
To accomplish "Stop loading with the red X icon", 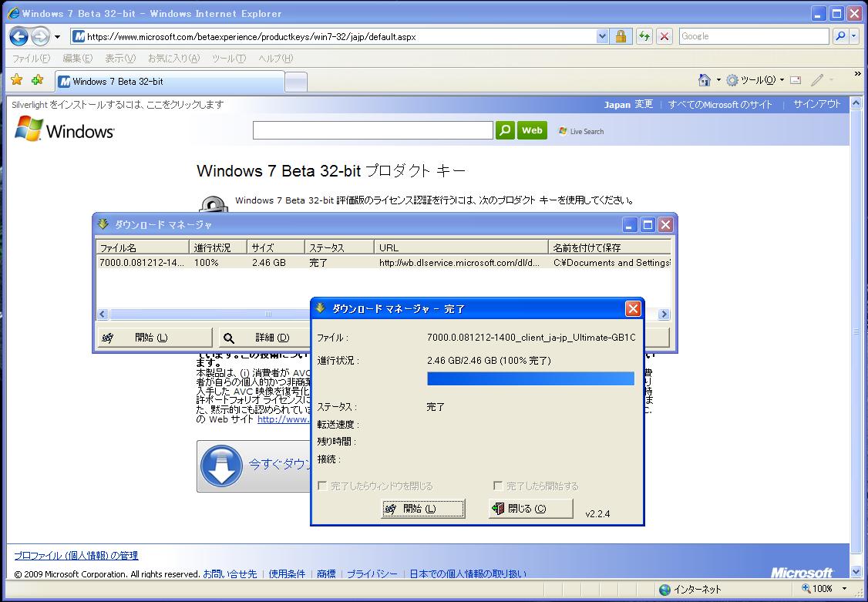I will click(664, 37).
